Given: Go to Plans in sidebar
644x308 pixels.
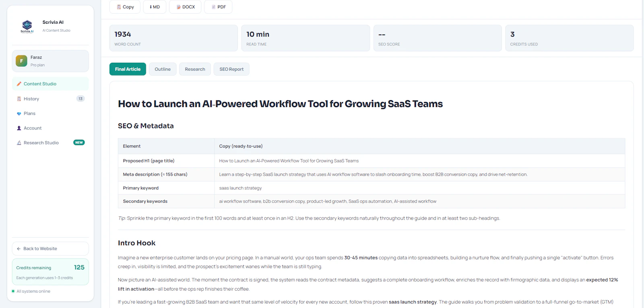Looking at the screenshot, I should tap(50, 114).
